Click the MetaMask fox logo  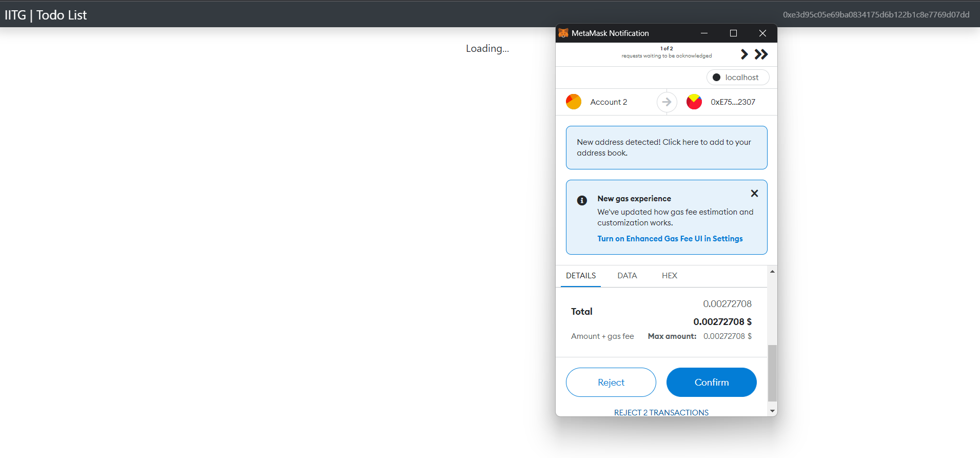[x=563, y=33]
